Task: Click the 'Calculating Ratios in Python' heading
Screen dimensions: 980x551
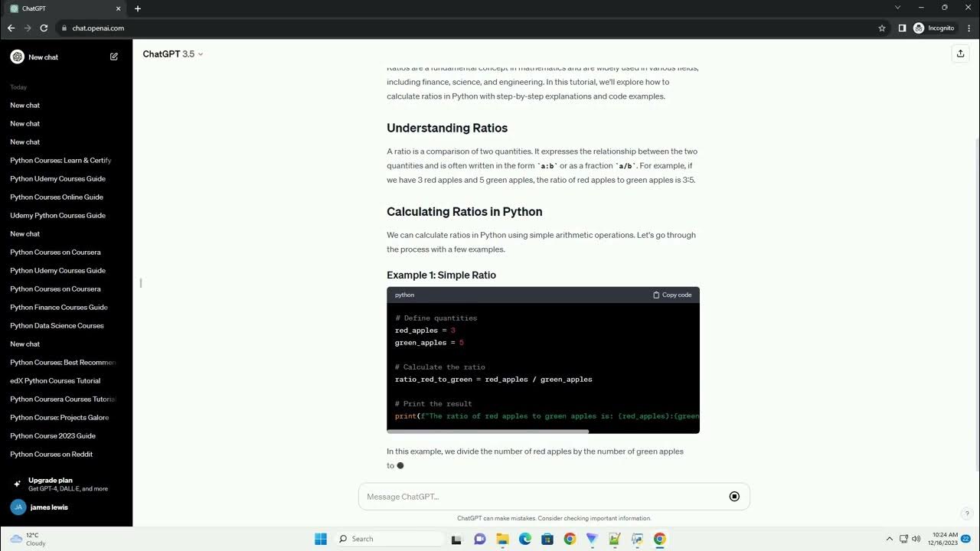Action: pyautogui.click(x=465, y=212)
